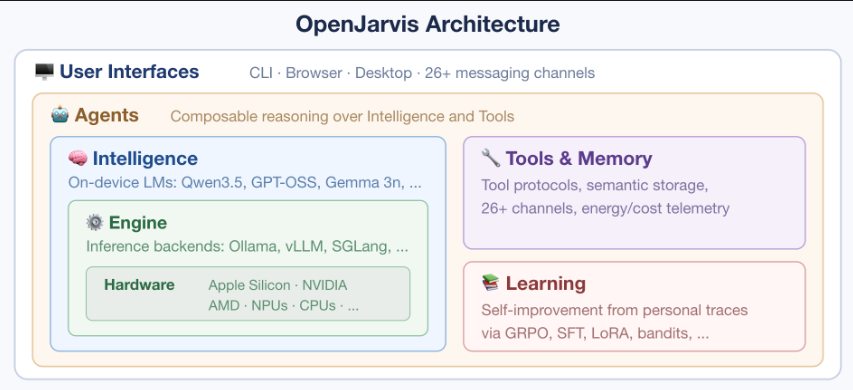Click the Hardware label
This screenshot has width=853, height=390.
[139, 285]
